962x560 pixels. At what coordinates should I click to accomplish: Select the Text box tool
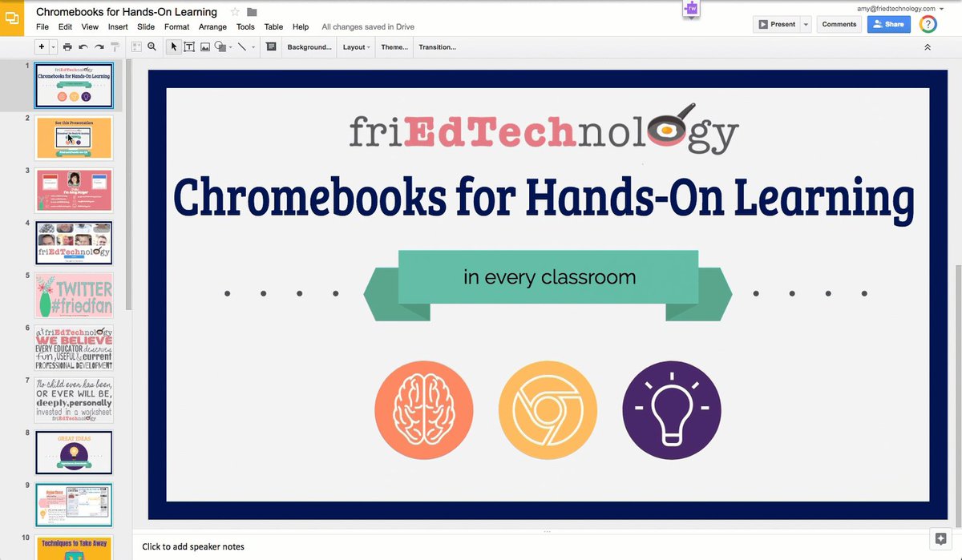tap(189, 47)
